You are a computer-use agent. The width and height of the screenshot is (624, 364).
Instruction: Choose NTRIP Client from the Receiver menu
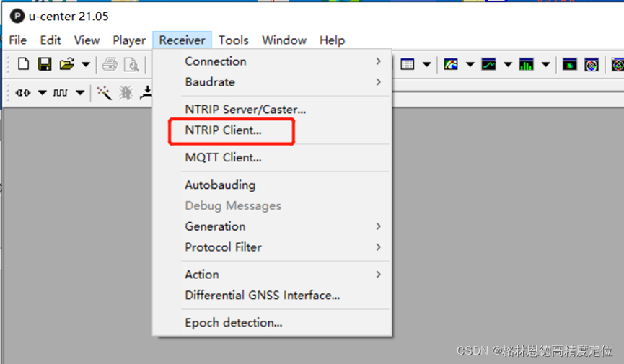(x=272, y=130)
